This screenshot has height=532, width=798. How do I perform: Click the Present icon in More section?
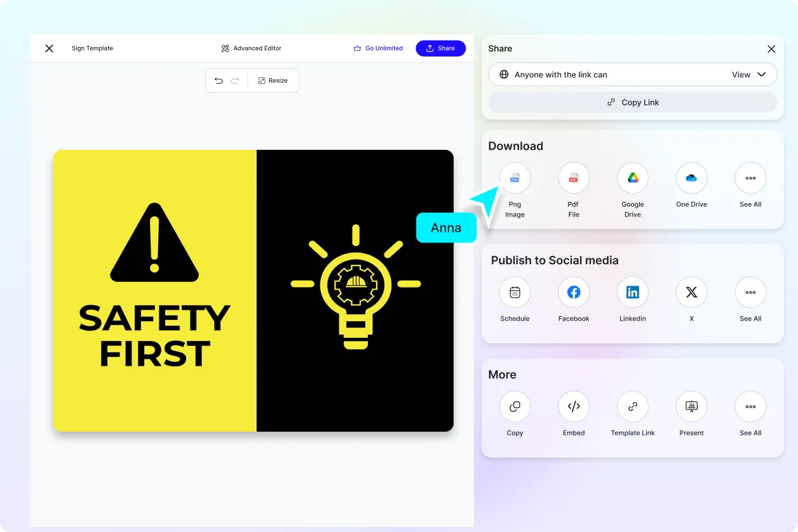click(691, 406)
